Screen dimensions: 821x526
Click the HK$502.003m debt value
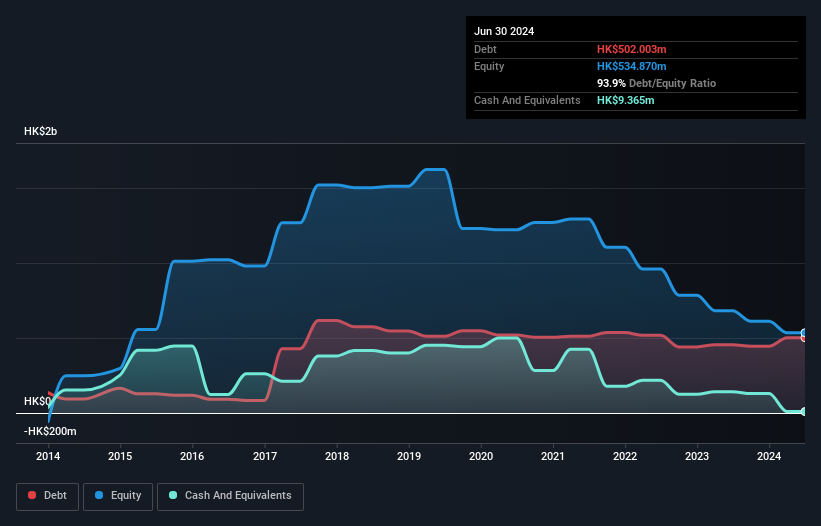pyautogui.click(x=631, y=49)
